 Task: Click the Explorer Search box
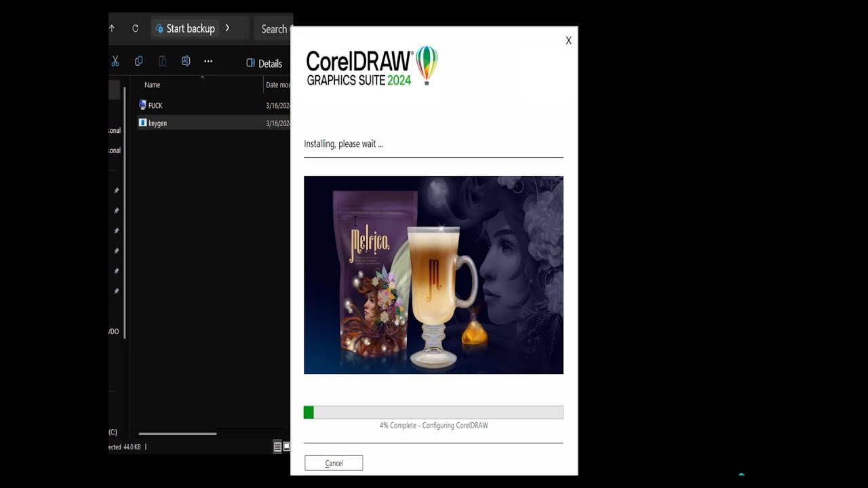(x=273, y=29)
